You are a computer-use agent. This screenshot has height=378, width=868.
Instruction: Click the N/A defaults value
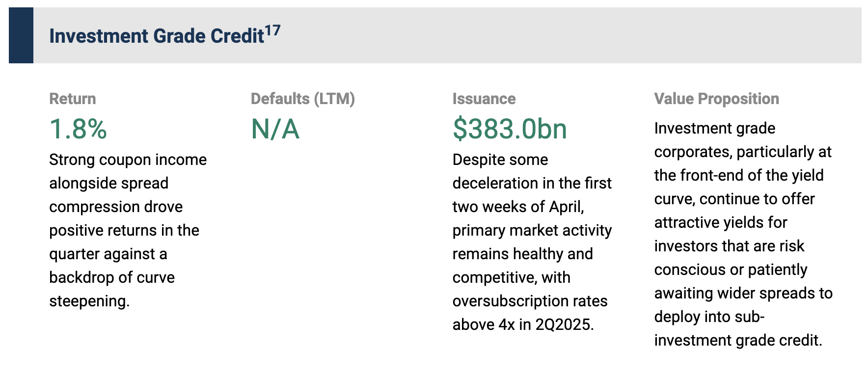(275, 129)
